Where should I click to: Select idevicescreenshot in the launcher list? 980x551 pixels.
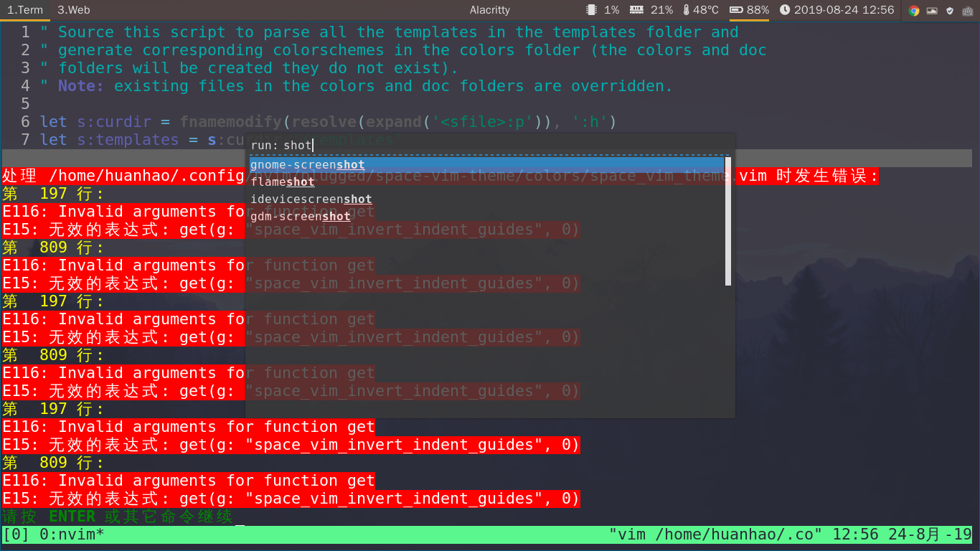(486, 199)
